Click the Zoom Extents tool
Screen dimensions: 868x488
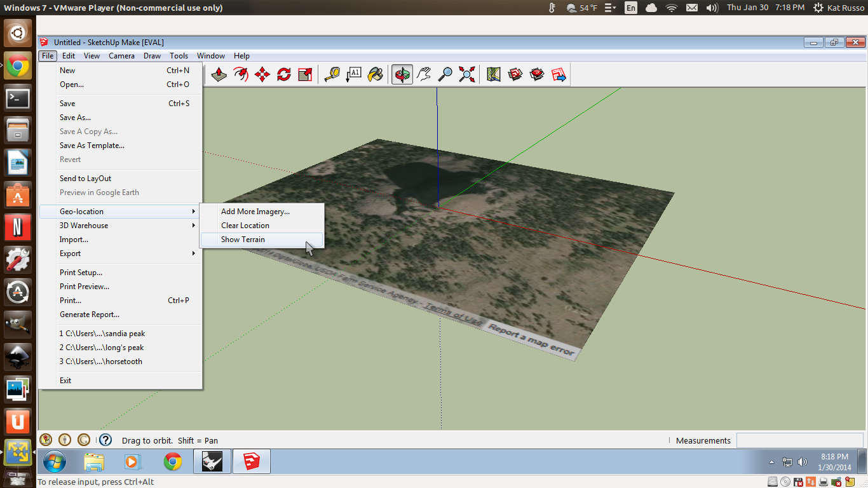(467, 74)
